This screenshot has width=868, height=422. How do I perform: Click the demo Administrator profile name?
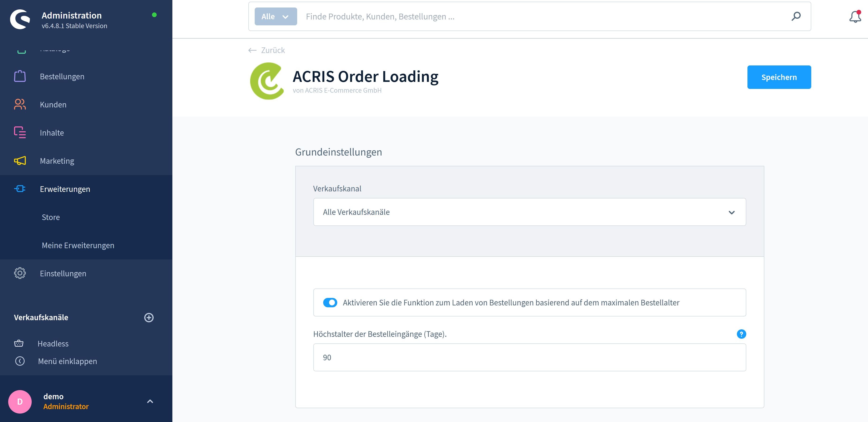[66, 401]
